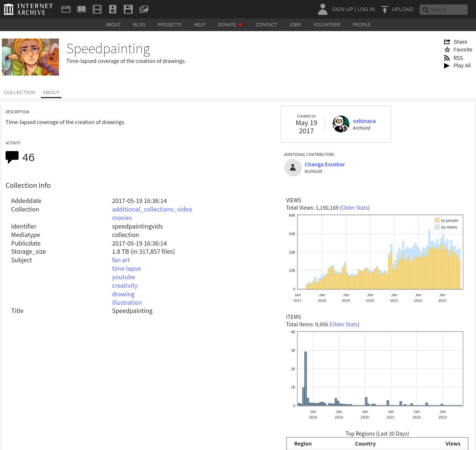476x450 pixels.
Task: Select the ABOUT tab
Action: pyautogui.click(x=51, y=92)
